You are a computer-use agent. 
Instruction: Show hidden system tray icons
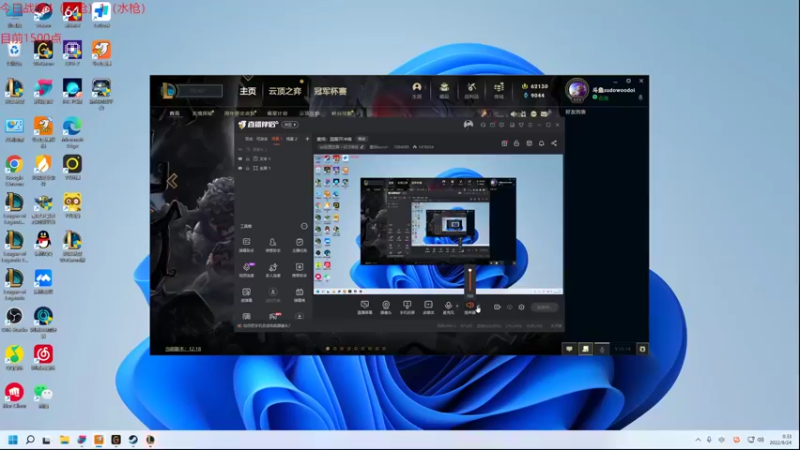click(698, 439)
